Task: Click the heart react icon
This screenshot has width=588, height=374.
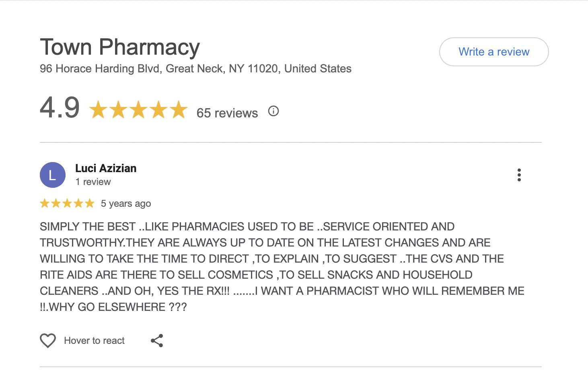Action: [x=48, y=341]
